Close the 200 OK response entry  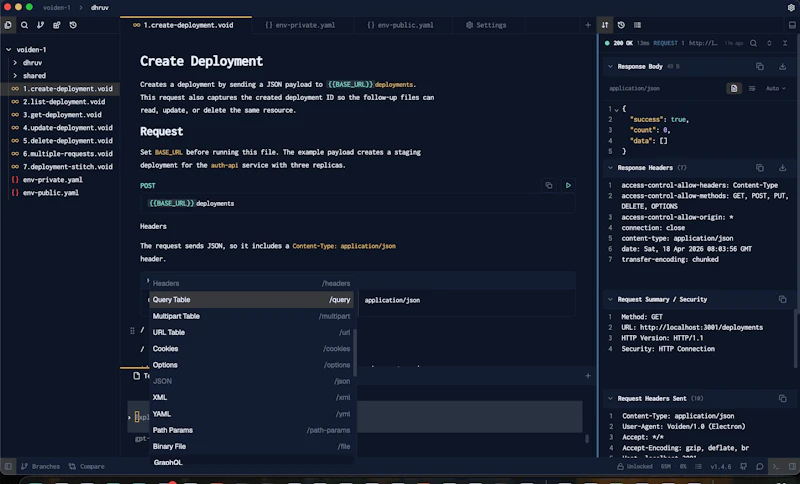pyautogui.click(x=785, y=43)
